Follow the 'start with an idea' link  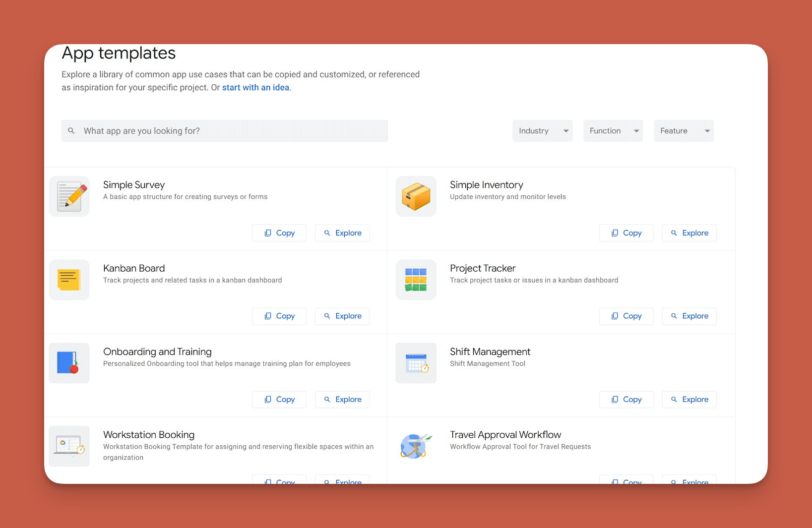click(255, 88)
